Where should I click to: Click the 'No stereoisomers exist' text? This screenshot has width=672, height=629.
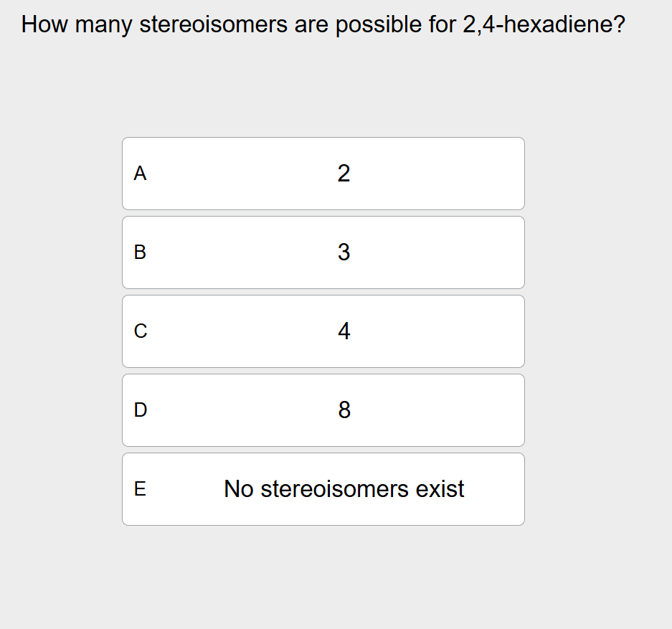[x=344, y=489]
